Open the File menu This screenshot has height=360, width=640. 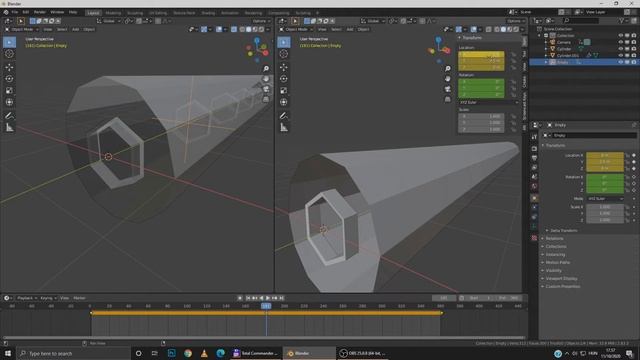pyautogui.click(x=15, y=12)
